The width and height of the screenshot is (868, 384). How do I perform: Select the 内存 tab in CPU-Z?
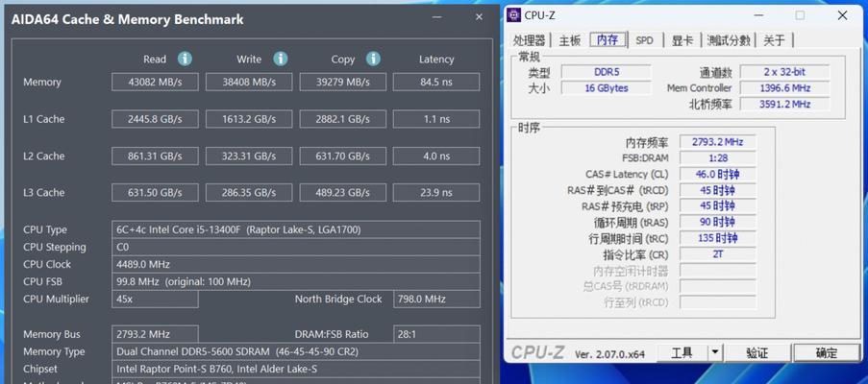[608, 39]
